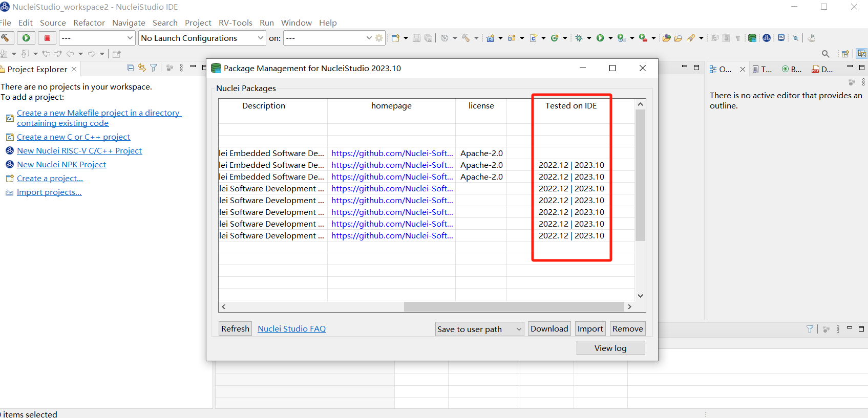
Task: Click the Open Perspective icon
Action: [845, 54]
